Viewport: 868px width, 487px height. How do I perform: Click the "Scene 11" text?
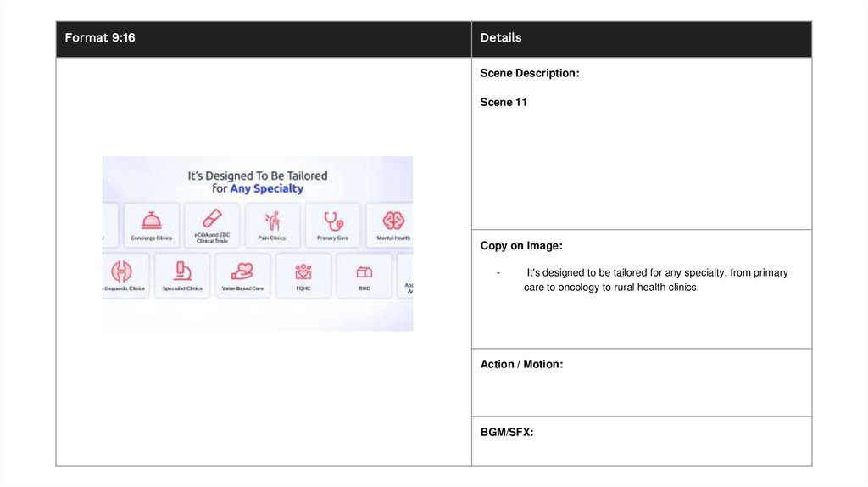504,103
